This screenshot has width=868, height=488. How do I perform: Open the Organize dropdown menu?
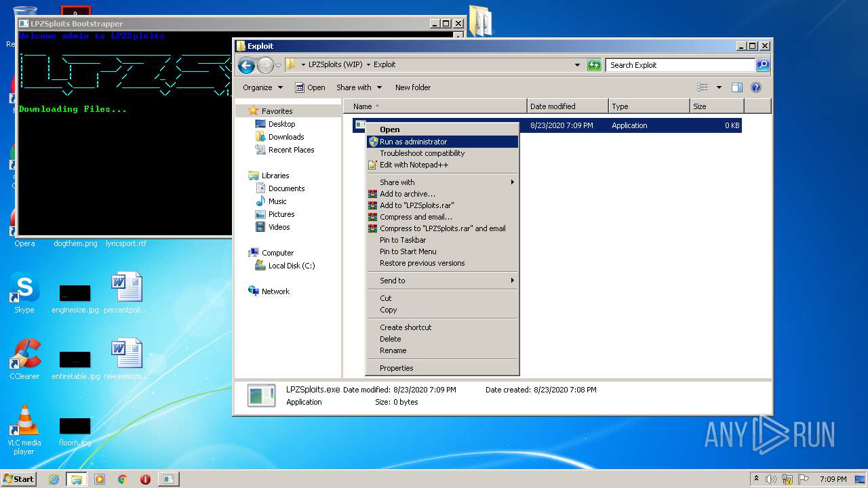(x=262, y=87)
